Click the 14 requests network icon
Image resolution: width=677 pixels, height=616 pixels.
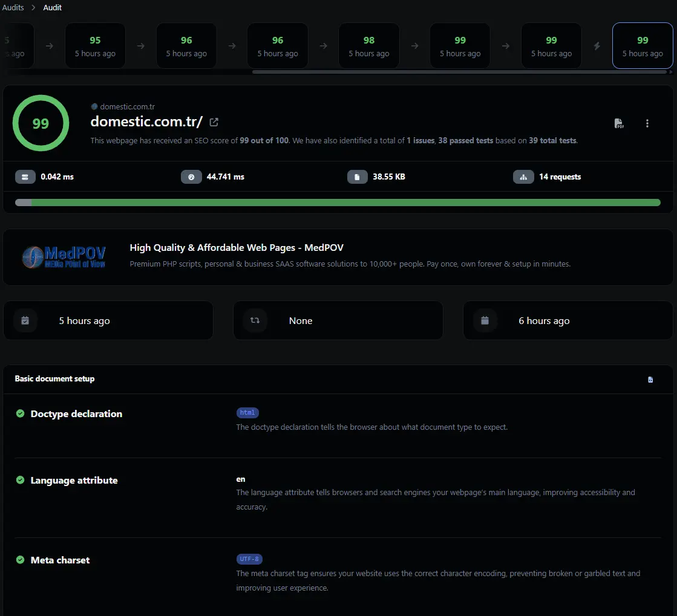tap(523, 177)
